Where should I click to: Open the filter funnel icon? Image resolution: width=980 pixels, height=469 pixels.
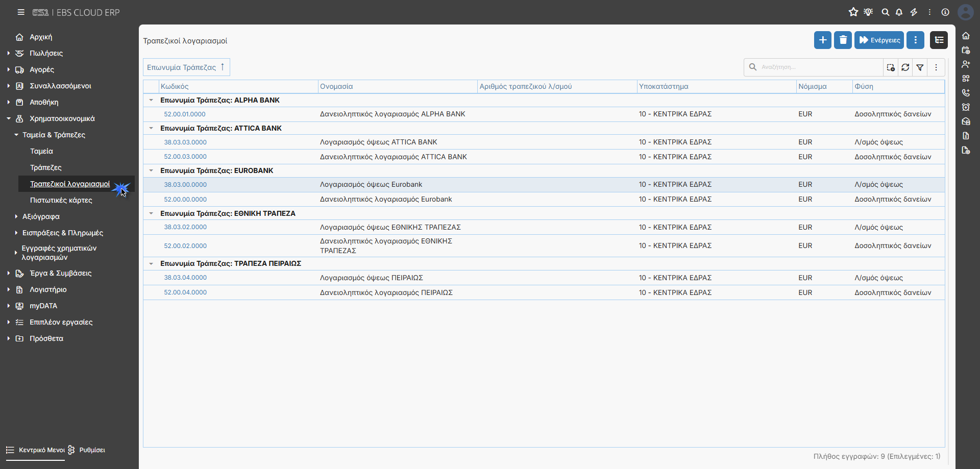(920, 67)
